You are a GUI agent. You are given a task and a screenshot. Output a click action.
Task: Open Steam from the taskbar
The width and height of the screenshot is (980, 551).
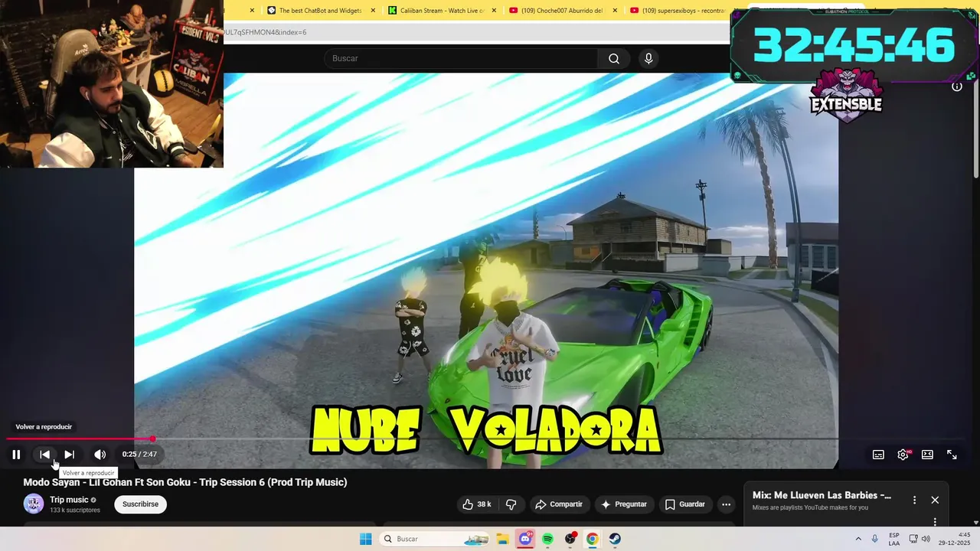click(615, 539)
